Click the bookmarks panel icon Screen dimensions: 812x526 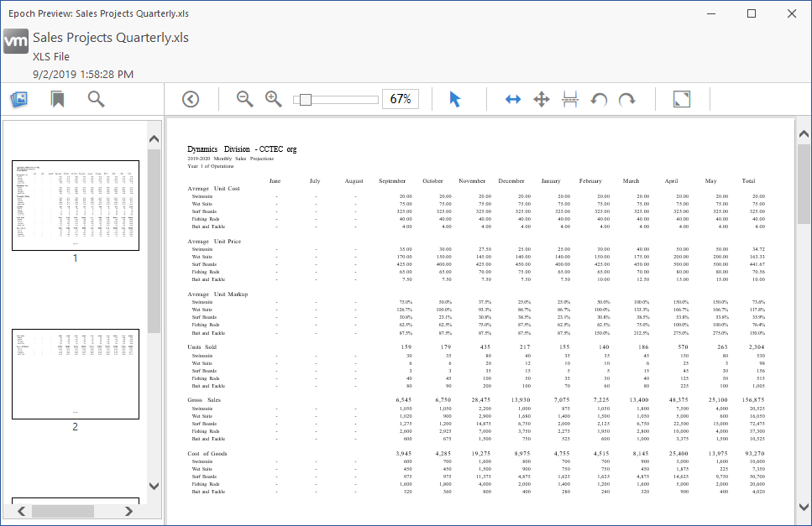(x=58, y=100)
